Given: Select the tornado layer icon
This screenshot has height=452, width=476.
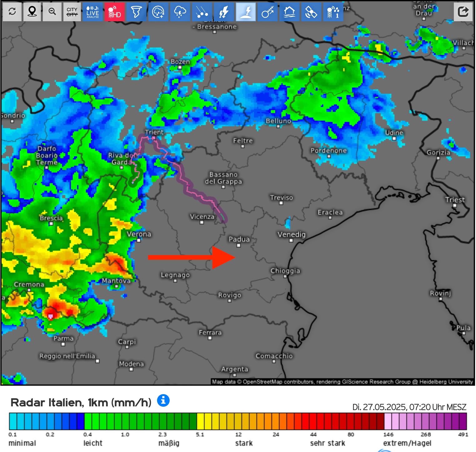Looking at the screenshot, I should click(x=136, y=12).
